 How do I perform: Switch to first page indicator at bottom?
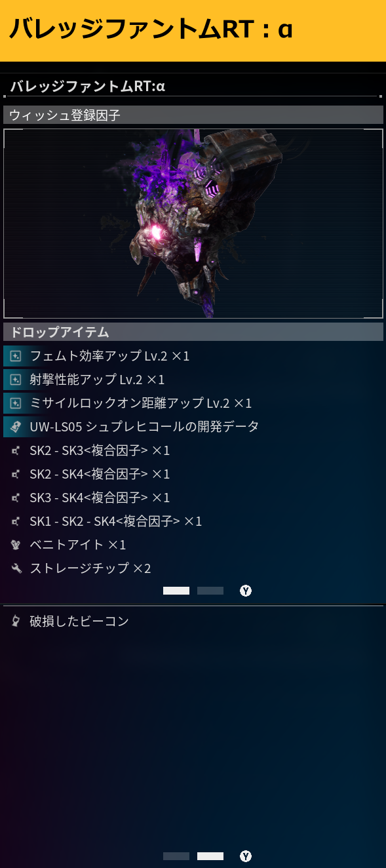coord(176,856)
